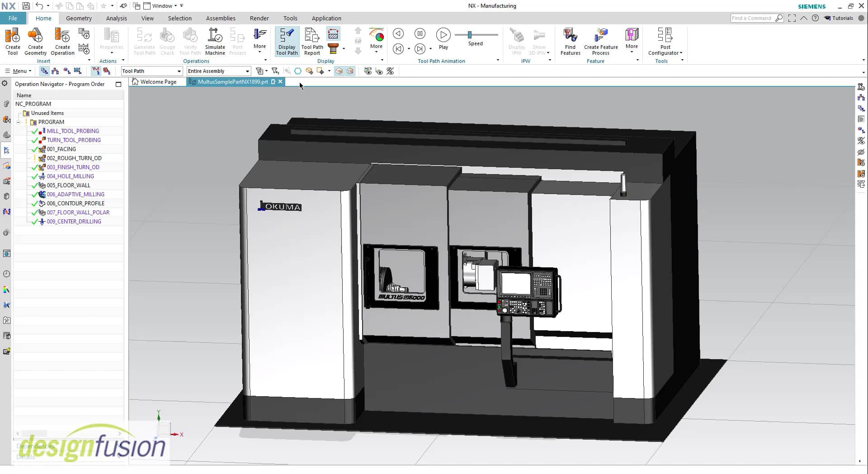Image resolution: width=868 pixels, height=474 pixels.
Task: Launch Simulate Machine
Action: click(x=215, y=41)
